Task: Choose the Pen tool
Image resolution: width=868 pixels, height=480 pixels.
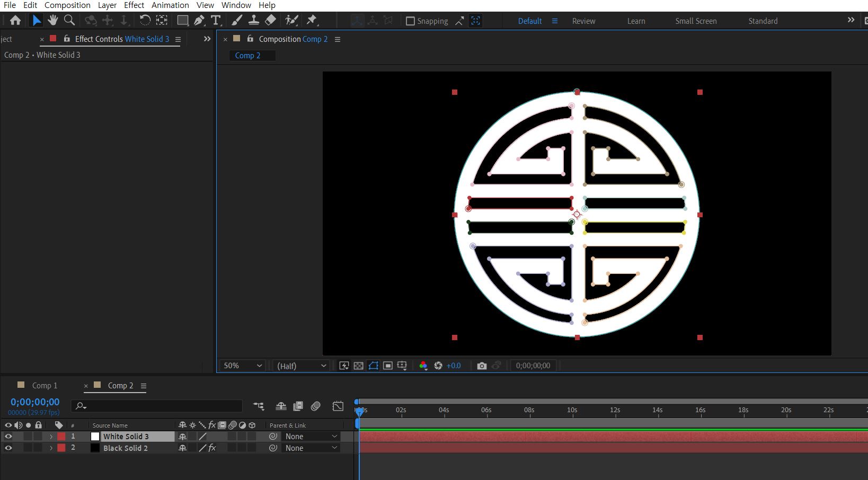Action: (199, 20)
